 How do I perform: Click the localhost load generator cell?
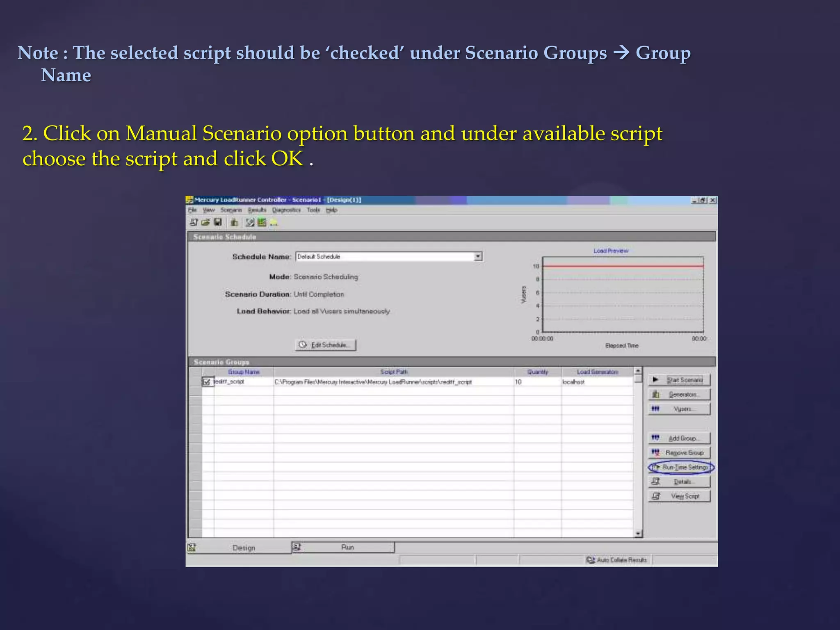(597, 382)
